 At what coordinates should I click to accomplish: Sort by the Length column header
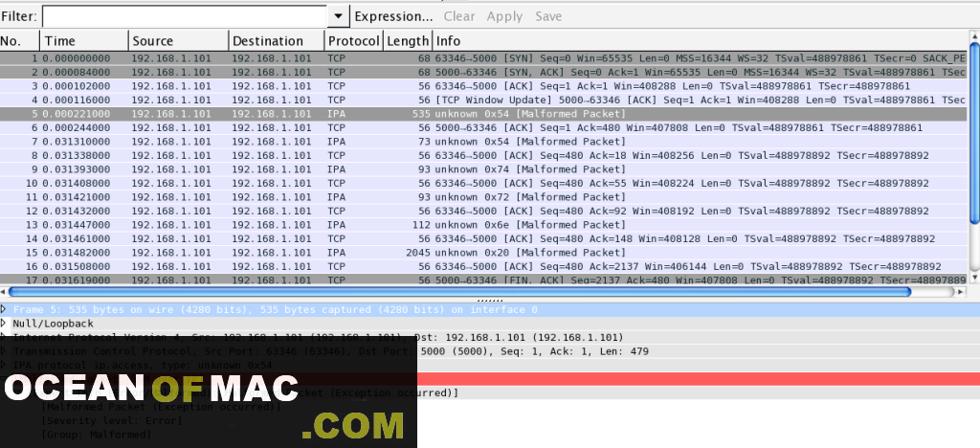coord(408,40)
